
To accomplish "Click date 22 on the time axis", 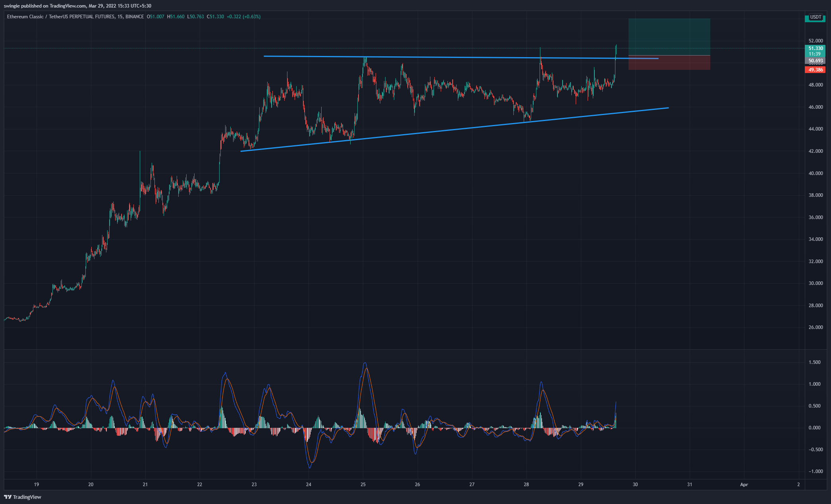I will [200, 485].
